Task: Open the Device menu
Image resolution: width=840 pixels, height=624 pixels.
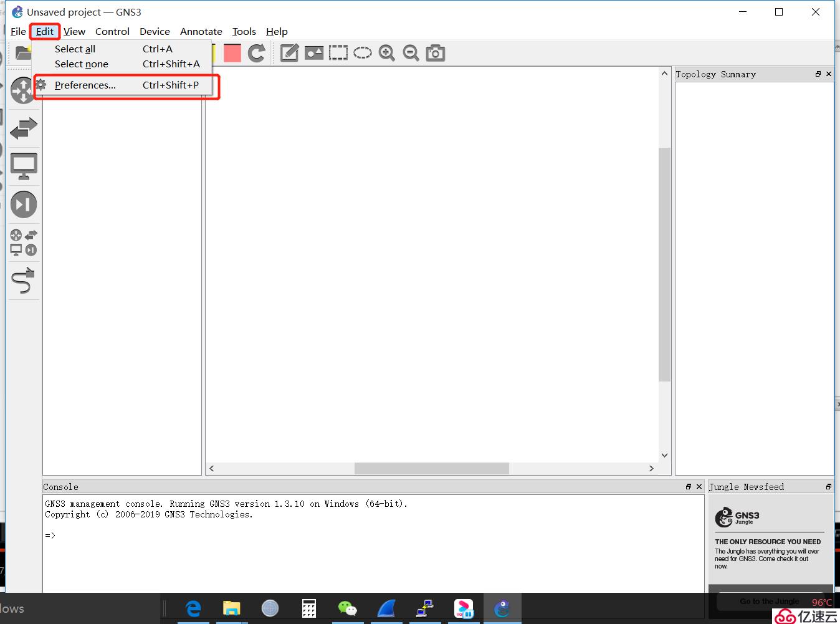Action: [155, 31]
